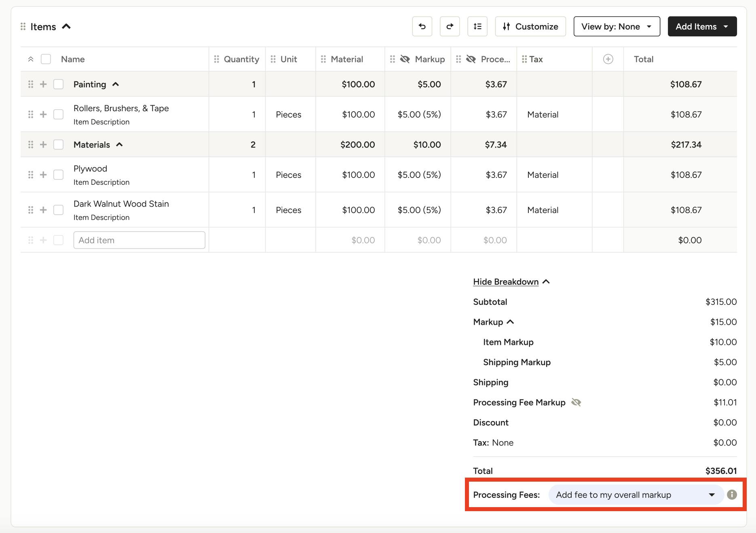Collapse the Materials group
Viewport: 756px width, 533px height.
120,144
